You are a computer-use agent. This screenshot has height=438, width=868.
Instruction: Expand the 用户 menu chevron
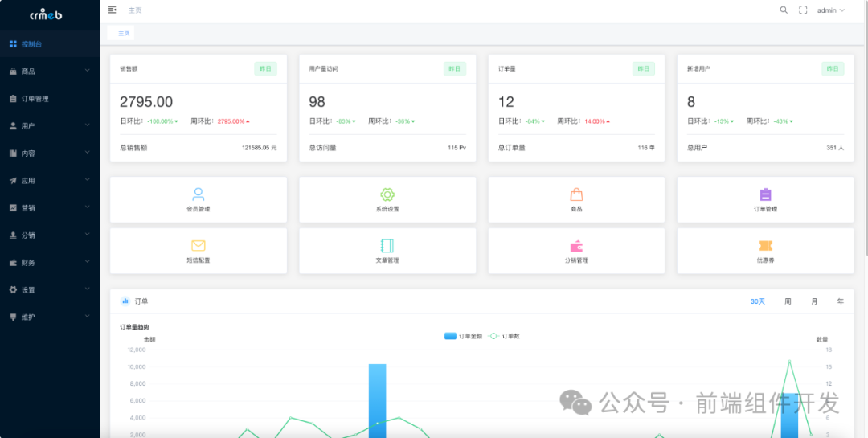point(87,125)
